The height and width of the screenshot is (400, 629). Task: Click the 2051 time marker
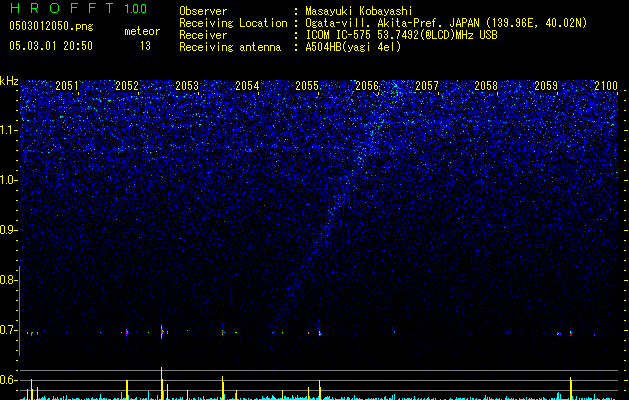tap(67, 86)
